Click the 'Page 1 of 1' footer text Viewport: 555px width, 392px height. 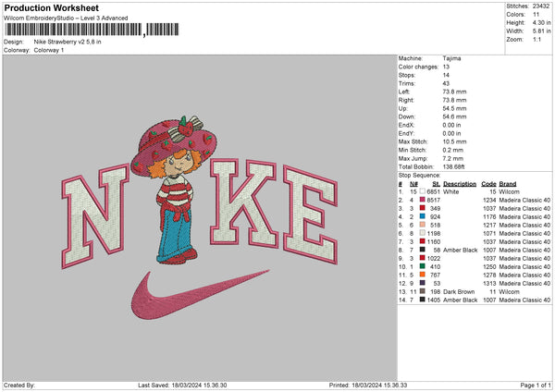pos(536,386)
